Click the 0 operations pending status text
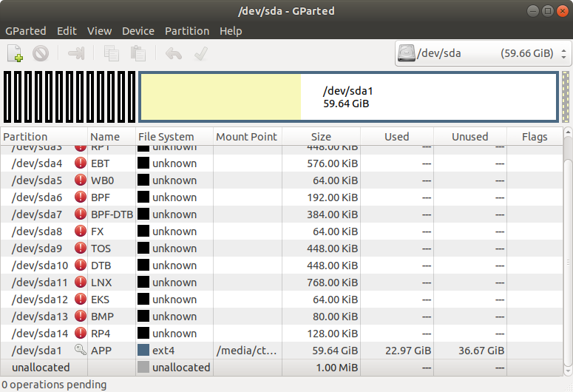Screen dimensions: 573x392 click(x=54, y=385)
